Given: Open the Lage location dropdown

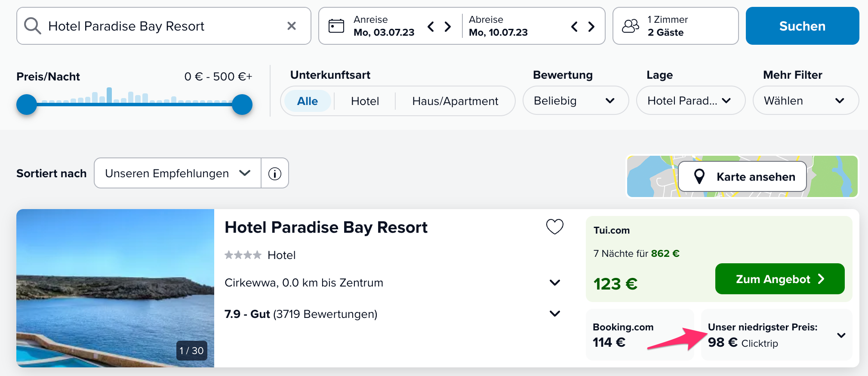Looking at the screenshot, I should (x=691, y=101).
